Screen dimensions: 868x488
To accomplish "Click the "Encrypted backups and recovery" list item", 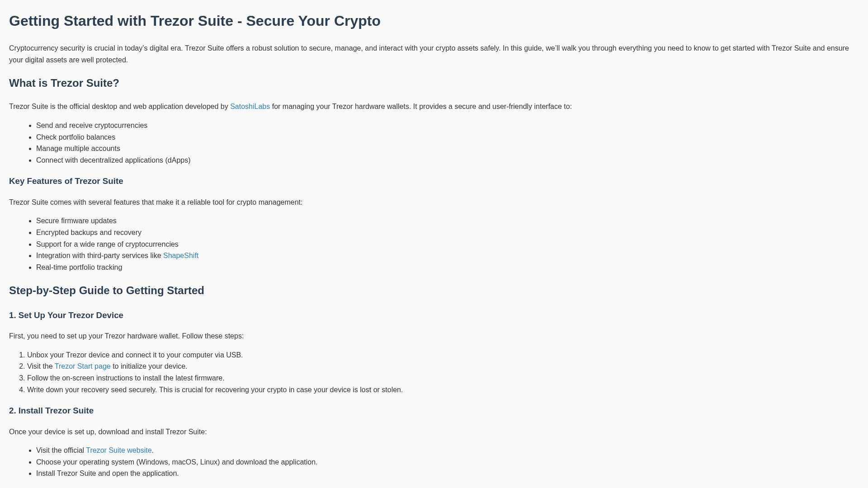I will [89, 233].
